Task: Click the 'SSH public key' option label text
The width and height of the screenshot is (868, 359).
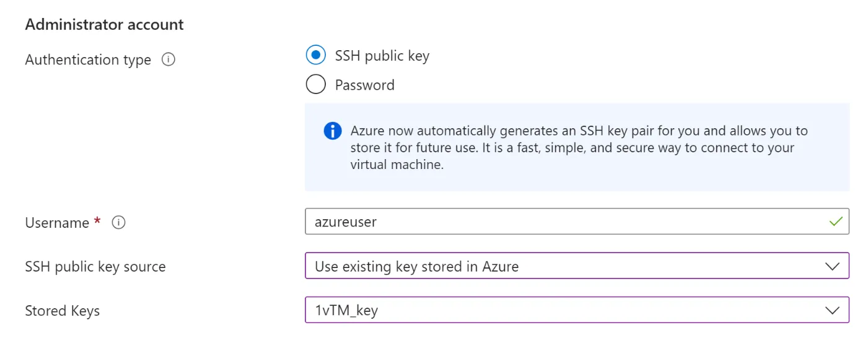Action: (x=382, y=56)
